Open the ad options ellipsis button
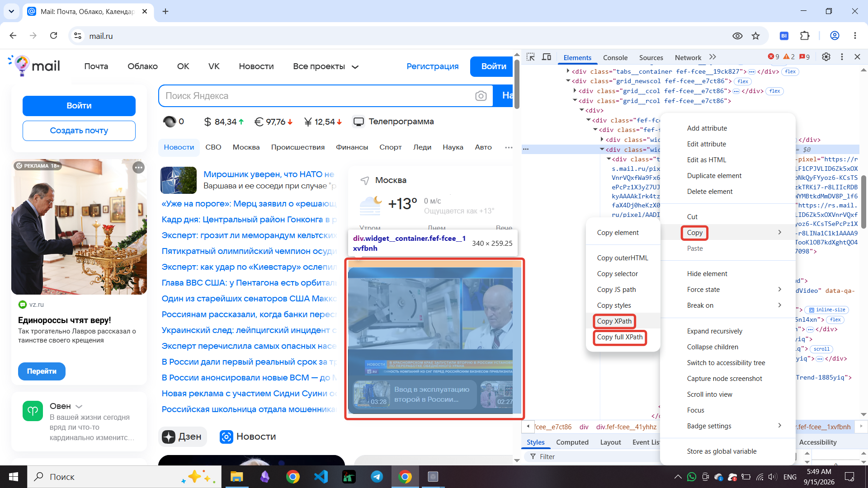This screenshot has height=488, width=868. tap(138, 168)
